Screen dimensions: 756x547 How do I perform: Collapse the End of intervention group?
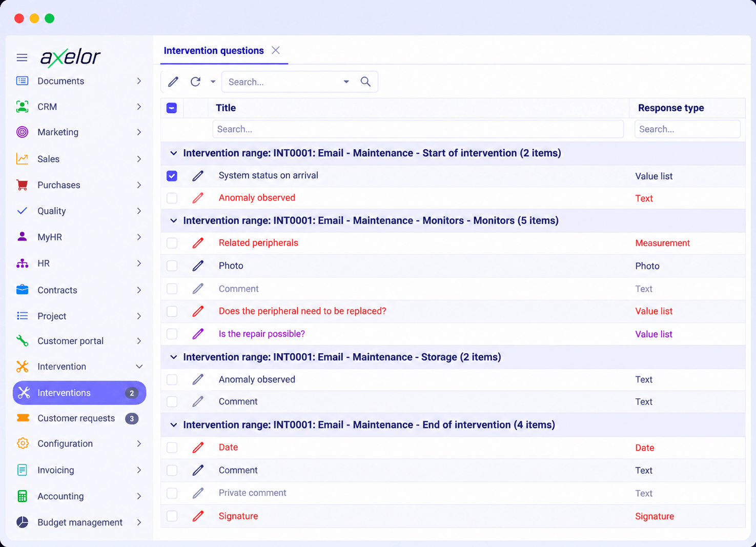(173, 424)
